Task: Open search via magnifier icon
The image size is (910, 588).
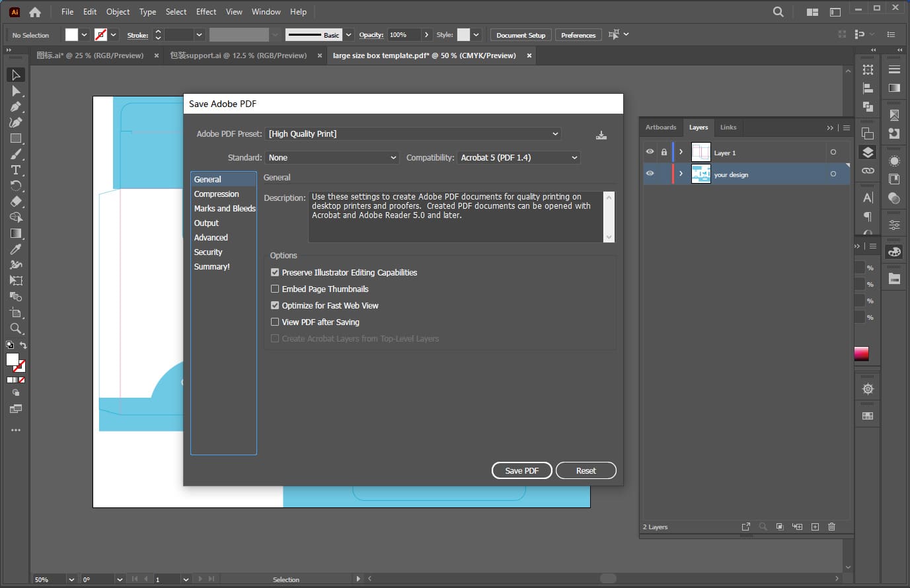Action: (x=778, y=12)
